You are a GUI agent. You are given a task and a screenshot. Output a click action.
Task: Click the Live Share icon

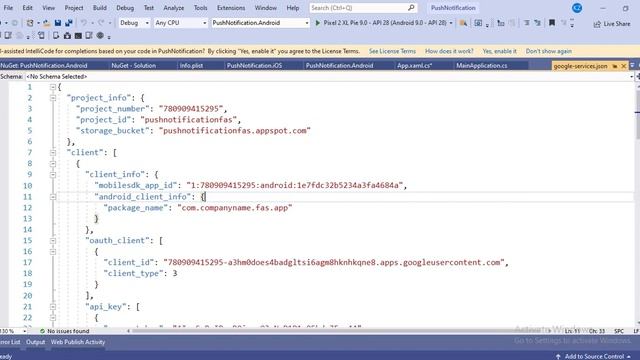[x=597, y=24]
